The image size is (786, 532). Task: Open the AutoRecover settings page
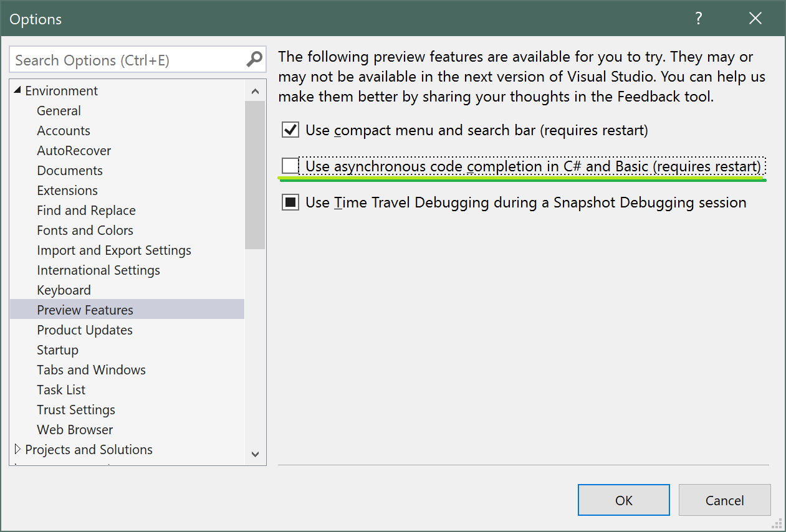pos(74,151)
